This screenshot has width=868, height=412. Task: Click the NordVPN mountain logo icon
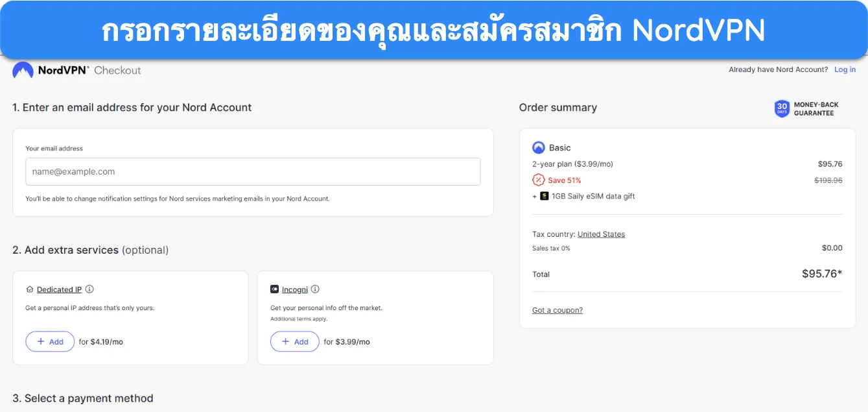(23, 70)
